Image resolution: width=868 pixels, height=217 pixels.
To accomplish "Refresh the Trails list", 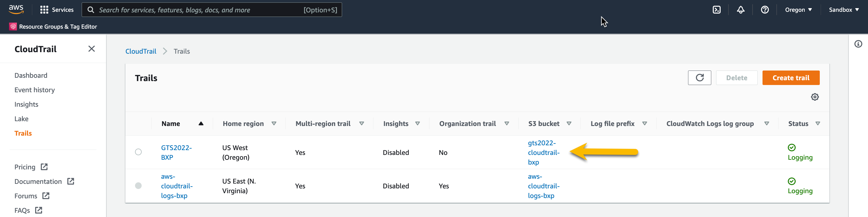I will (x=699, y=78).
